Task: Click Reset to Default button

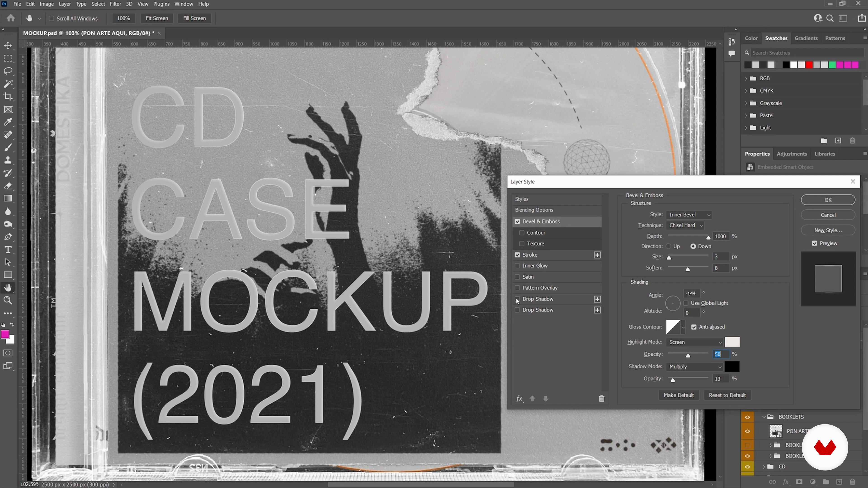Action: 727,395
